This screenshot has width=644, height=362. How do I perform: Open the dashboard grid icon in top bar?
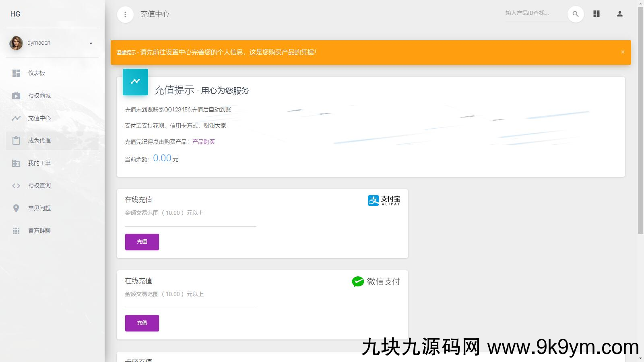(597, 14)
